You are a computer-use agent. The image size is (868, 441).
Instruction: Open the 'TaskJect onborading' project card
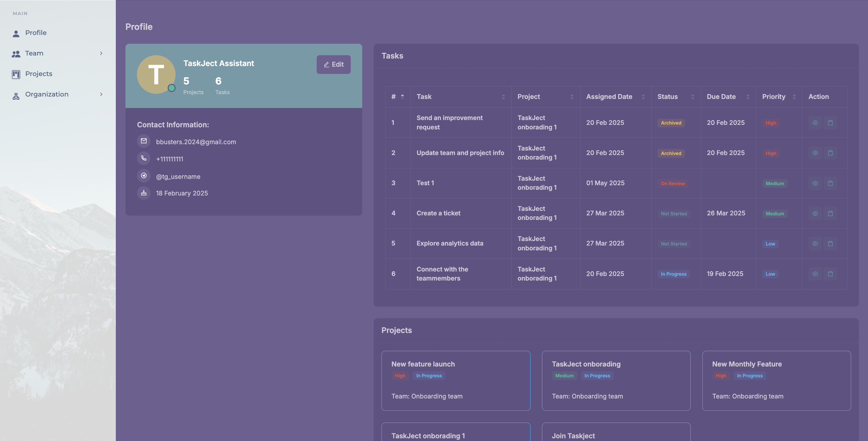pyautogui.click(x=616, y=381)
